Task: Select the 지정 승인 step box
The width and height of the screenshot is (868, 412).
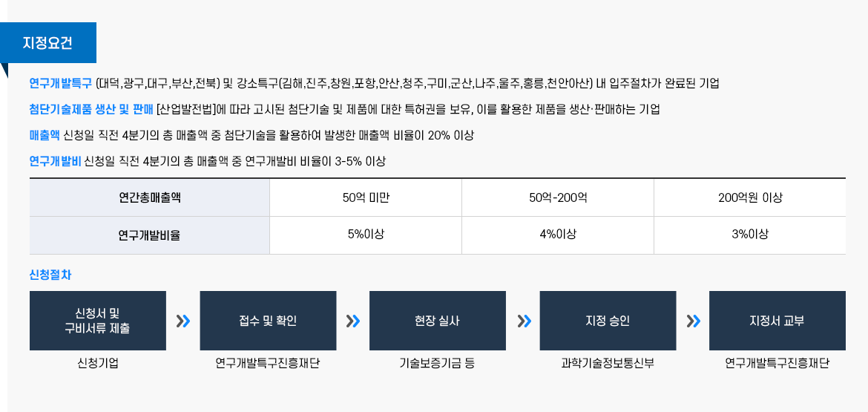Action: pos(608,321)
